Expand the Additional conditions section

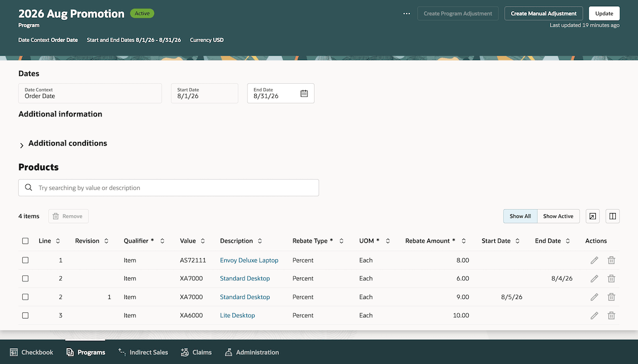(22, 145)
